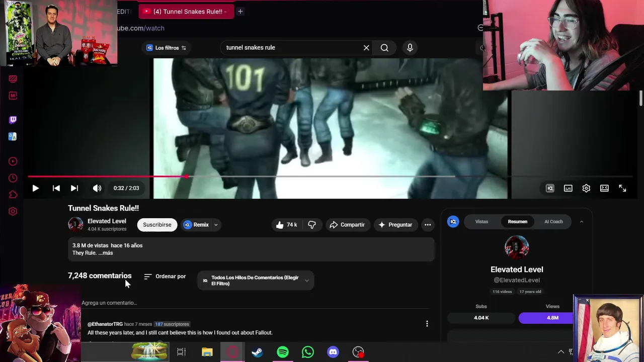Click the Remix button
The height and width of the screenshot is (362, 644).
[x=196, y=225]
